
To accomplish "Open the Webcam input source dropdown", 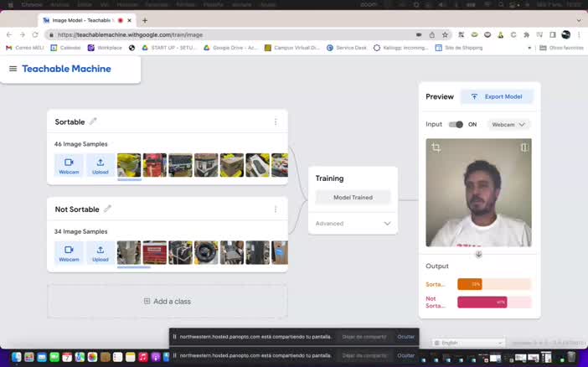I will point(508,125).
